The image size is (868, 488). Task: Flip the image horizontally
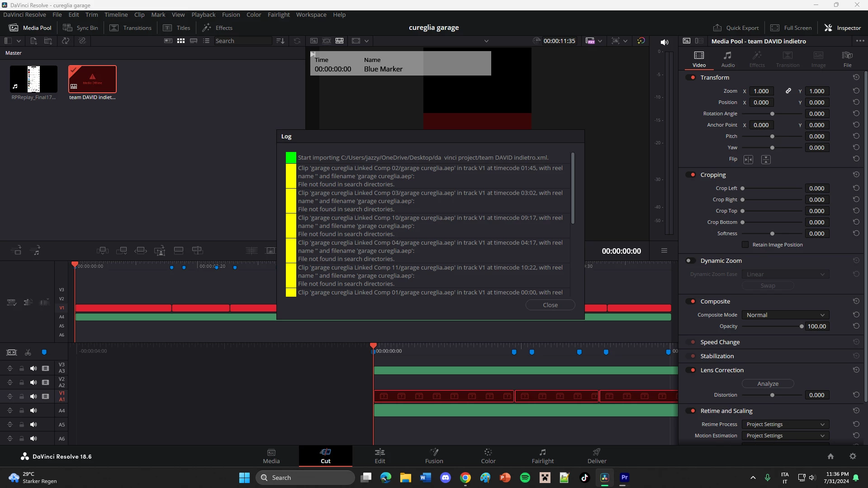(x=749, y=159)
